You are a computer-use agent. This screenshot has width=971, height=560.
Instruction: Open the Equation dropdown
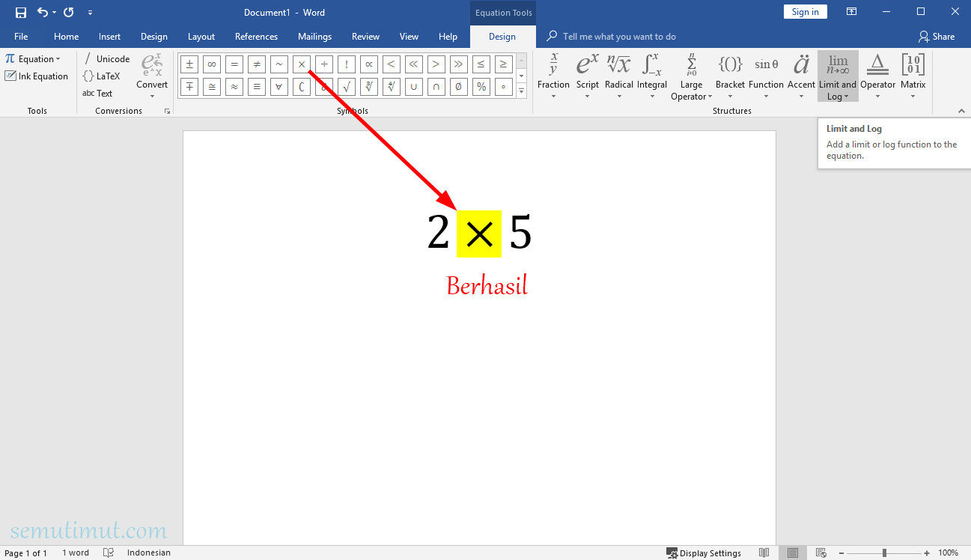coord(32,58)
